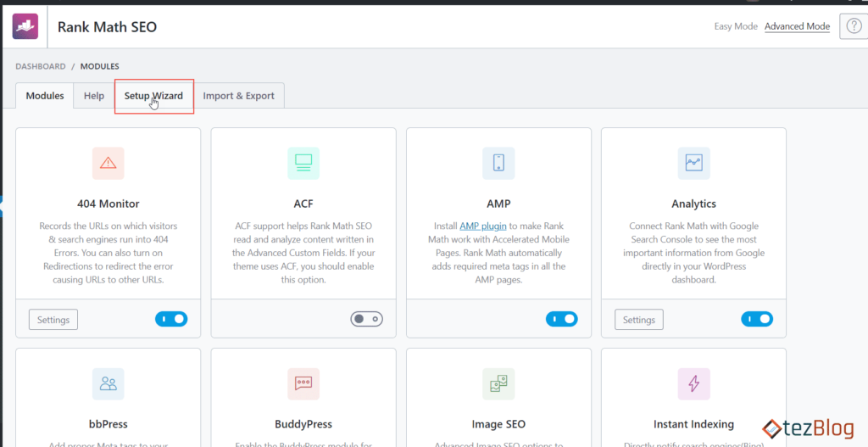This screenshot has height=447, width=868.
Task: Open the Help tab
Action: 94,95
